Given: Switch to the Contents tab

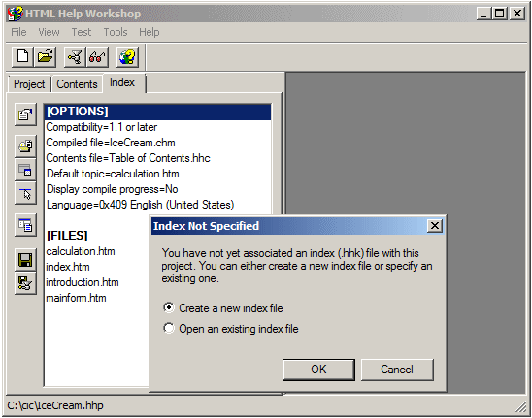Looking at the screenshot, I should pyautogui.click(x=77, y=84).
